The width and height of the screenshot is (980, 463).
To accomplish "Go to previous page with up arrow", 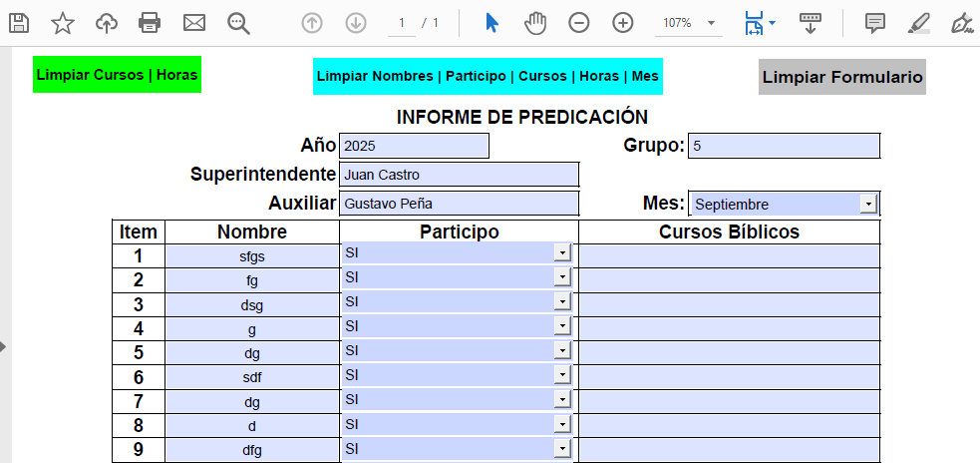I will pos(312,23).
